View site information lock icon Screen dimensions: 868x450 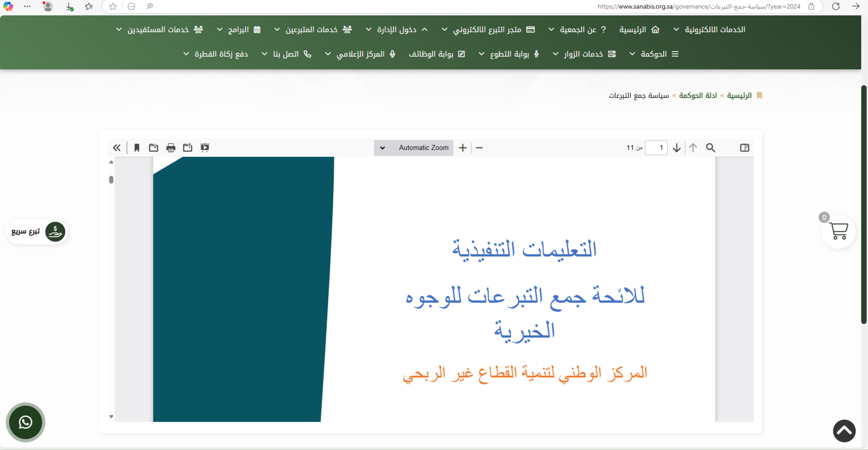pyautogui.click(x=811, y=6)
